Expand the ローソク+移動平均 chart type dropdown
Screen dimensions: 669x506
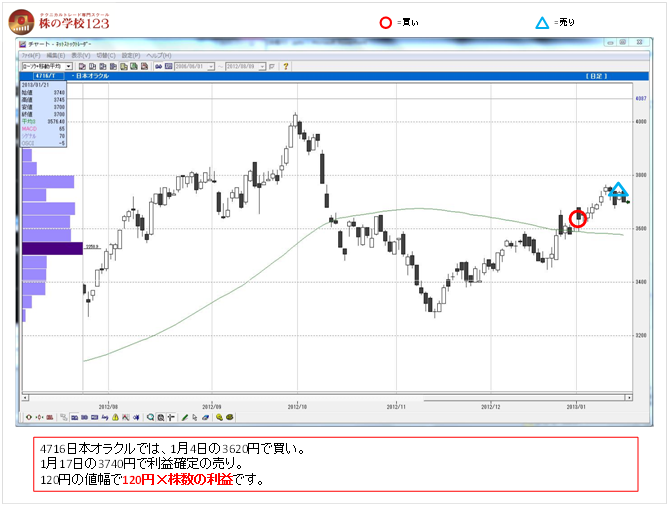69,66
